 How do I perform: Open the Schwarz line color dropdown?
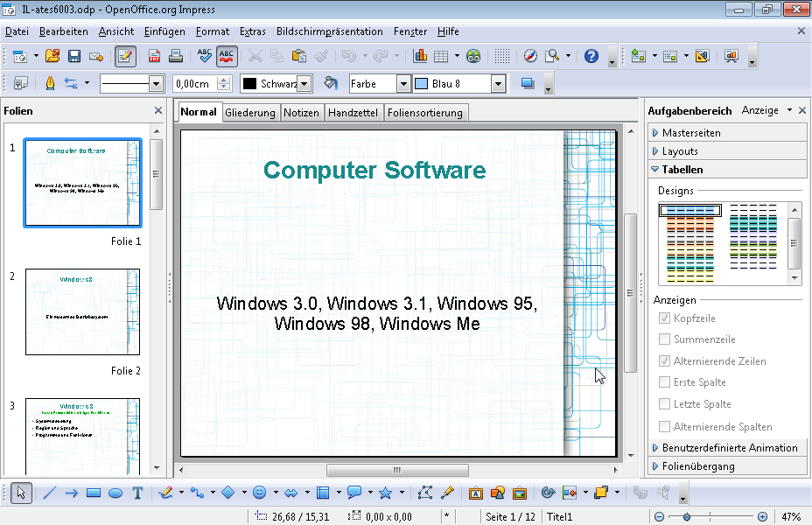pyautogui.click(x=304, y=84)
